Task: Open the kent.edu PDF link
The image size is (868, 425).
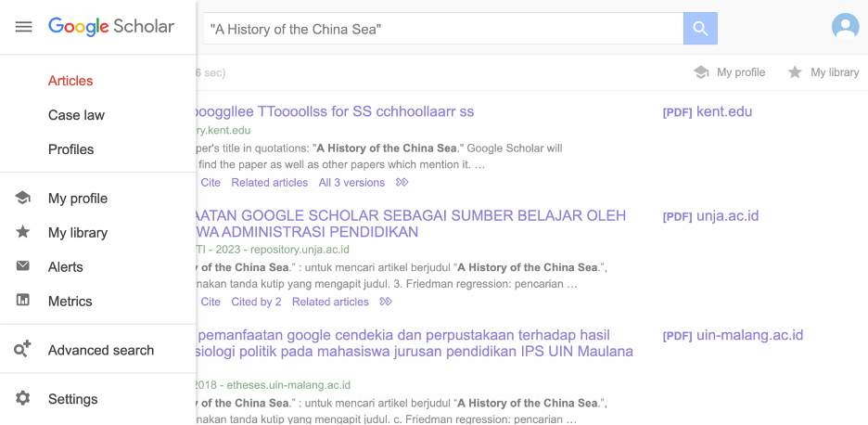Action: [x=707, y=112]
